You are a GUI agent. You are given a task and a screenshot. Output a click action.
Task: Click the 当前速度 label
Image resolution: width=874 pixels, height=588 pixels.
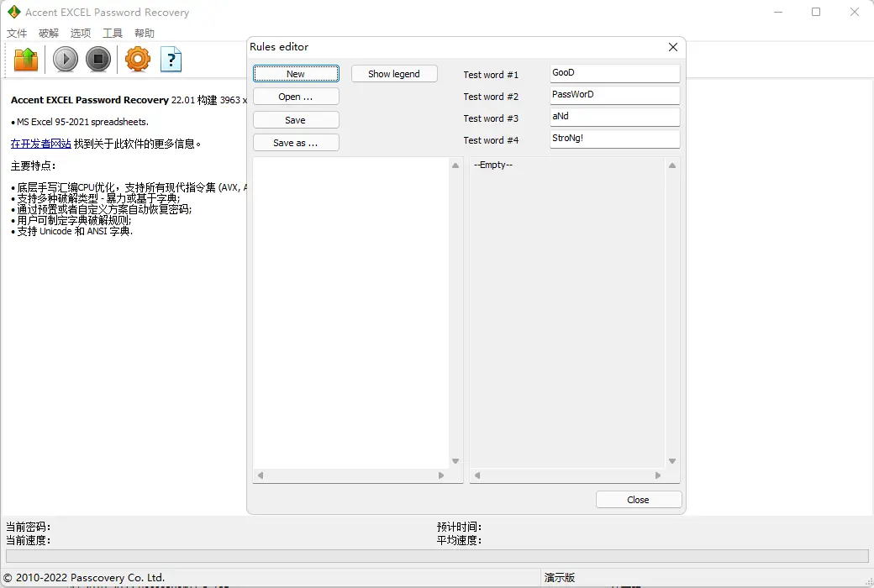coord(28,540)
